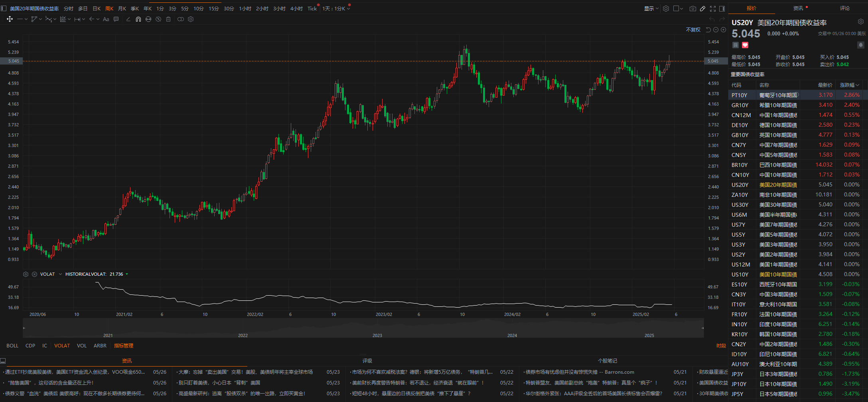Click the 不复权 adjustment link
The image size is (868, 402).
click(x=693, y=30)
